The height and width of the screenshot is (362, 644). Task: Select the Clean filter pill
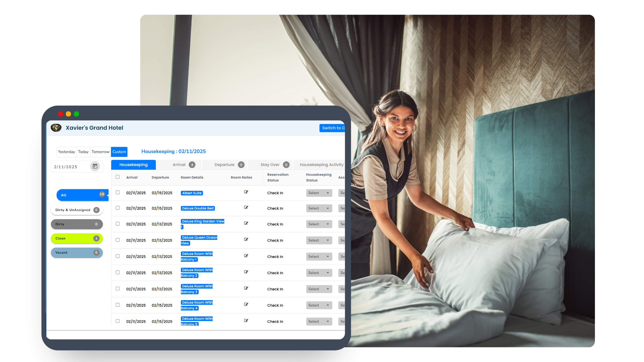pyautogui.click(x=77, y=238)
